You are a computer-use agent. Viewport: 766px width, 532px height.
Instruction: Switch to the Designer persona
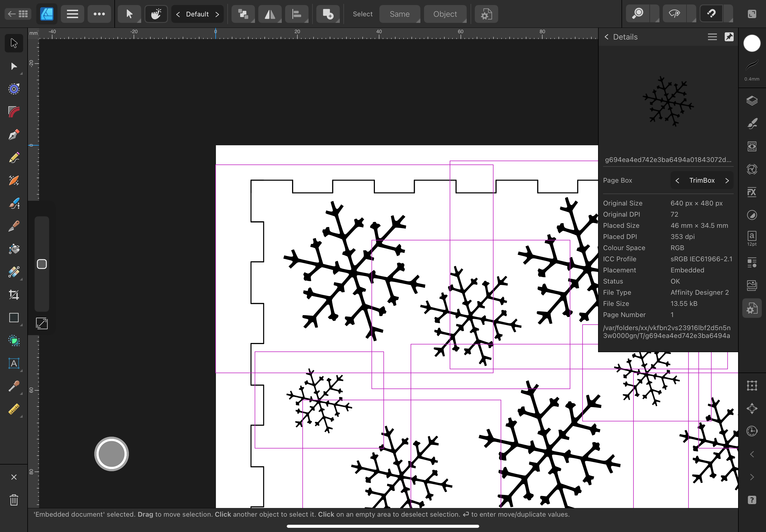(x=47, y=14)
